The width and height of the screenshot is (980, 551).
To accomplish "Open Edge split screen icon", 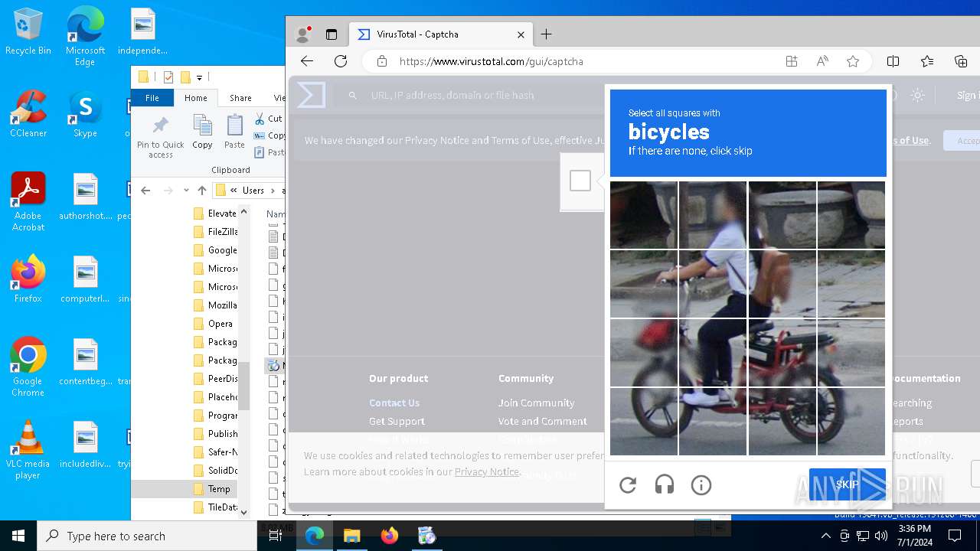I will 893,61.
